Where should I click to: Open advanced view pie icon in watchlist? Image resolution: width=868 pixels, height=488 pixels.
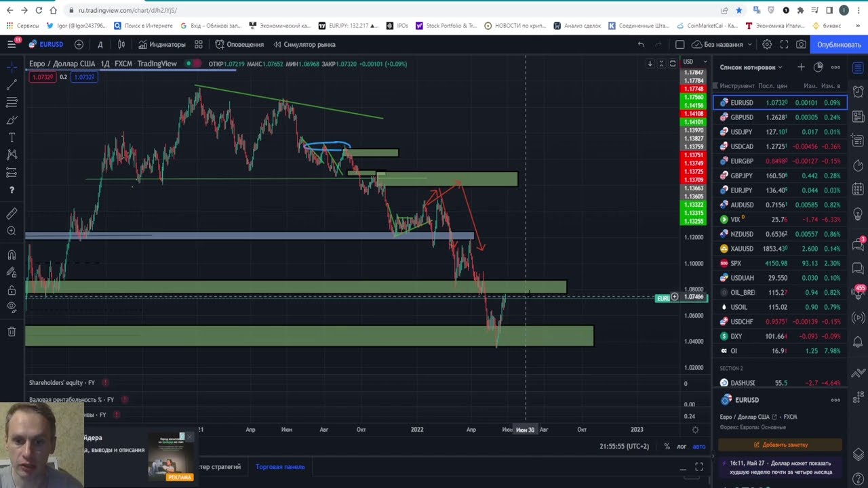click(x=818, y=67)
